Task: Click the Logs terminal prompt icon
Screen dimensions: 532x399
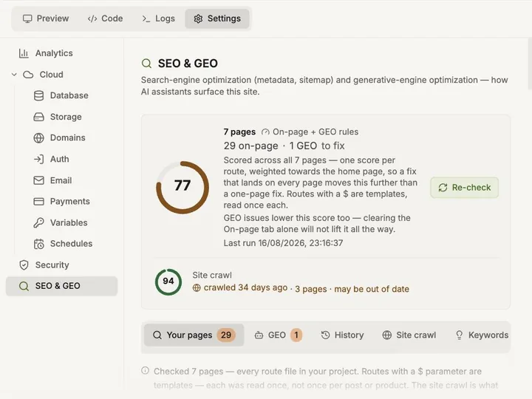Action: pos(146,18)
